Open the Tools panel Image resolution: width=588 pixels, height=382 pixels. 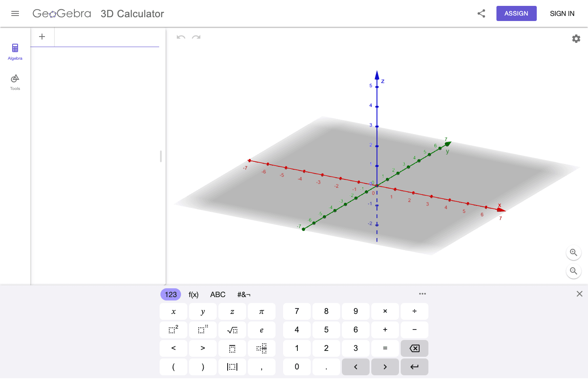coord(15,82)
